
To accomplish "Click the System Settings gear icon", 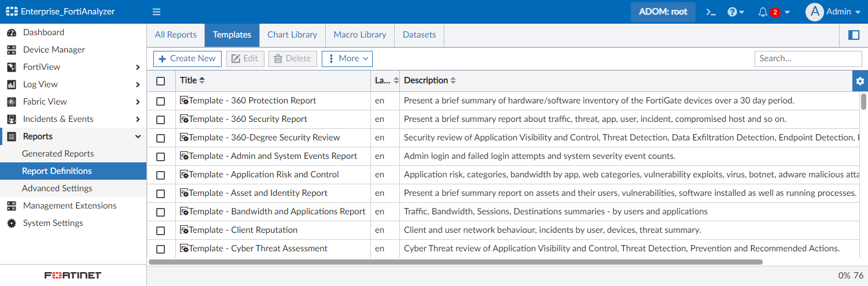I will [x=12, y=223].
